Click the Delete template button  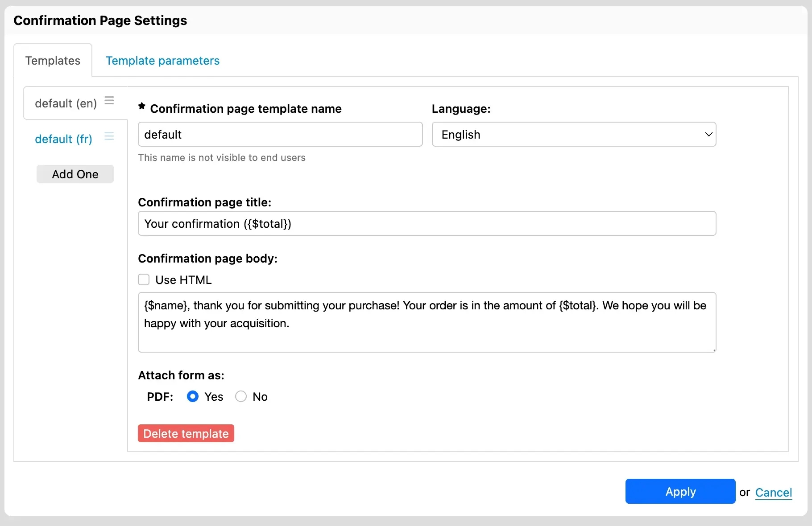click(x=186, y=433)
